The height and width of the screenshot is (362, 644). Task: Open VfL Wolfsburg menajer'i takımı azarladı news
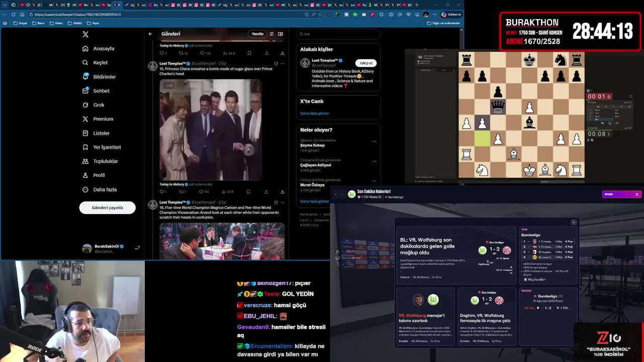click(x=426, y=317)
